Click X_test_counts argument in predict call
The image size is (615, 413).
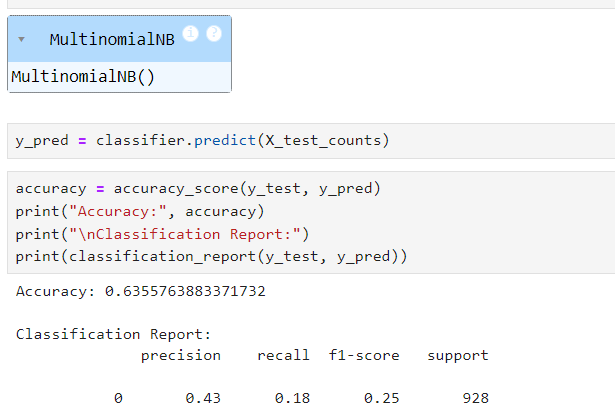point(322,140)
